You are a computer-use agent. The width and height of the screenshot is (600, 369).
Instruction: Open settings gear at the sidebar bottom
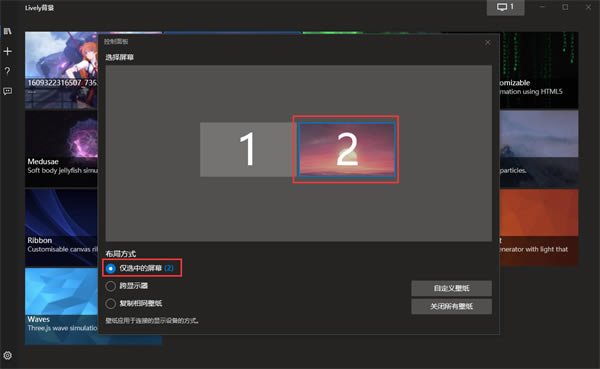[7, 356]
